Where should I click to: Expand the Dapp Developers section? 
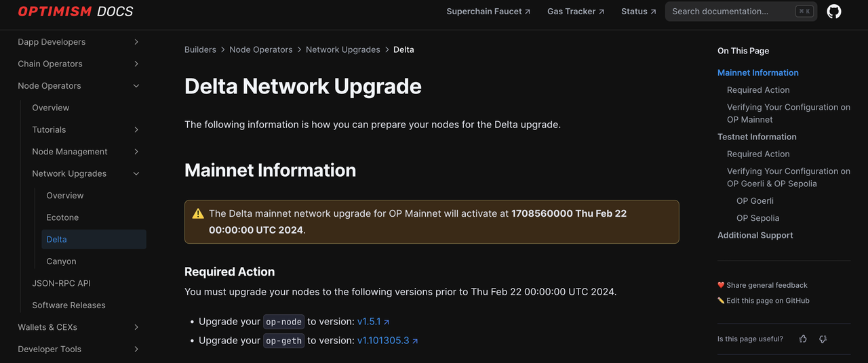tap(136, 42)
